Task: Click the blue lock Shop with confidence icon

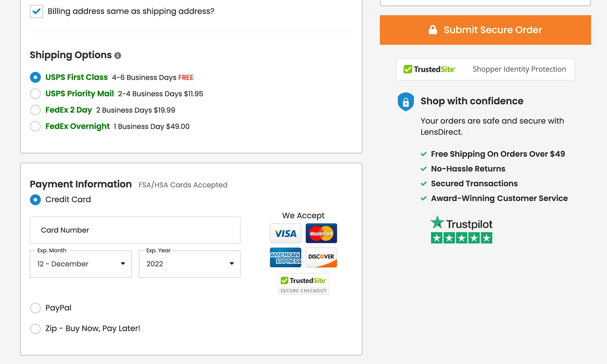Action: [x=406, y=102]
